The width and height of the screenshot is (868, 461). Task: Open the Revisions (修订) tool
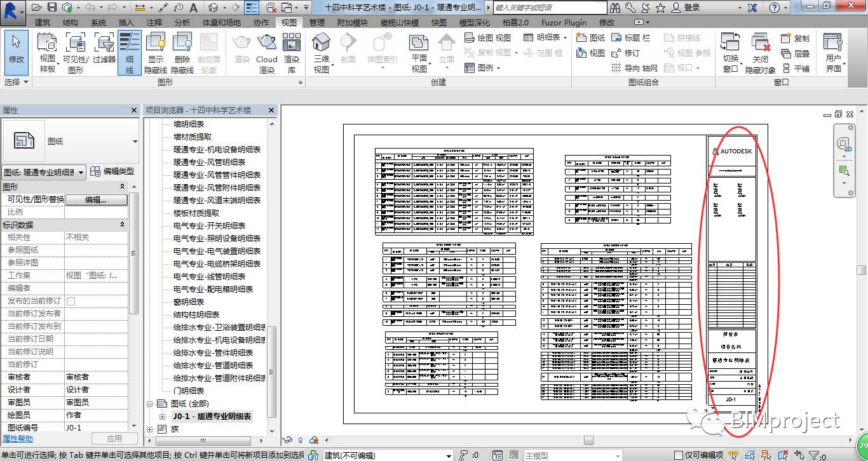pyautogui.click(x=626, y=53)
